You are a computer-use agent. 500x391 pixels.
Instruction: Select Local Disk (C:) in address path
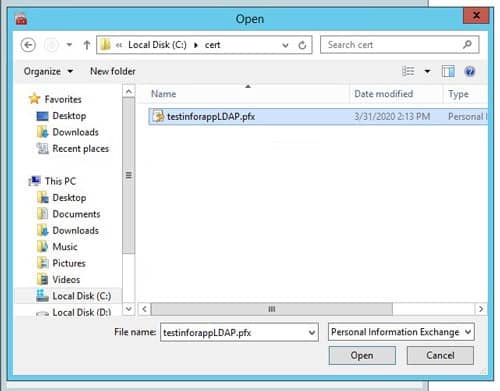(157, 45)
